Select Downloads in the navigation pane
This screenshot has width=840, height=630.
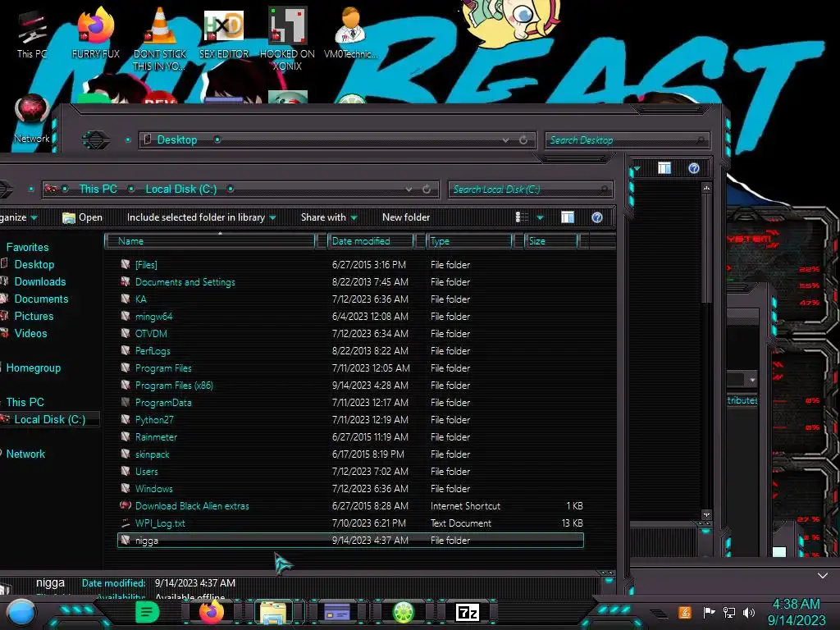[x=40, y=282]
